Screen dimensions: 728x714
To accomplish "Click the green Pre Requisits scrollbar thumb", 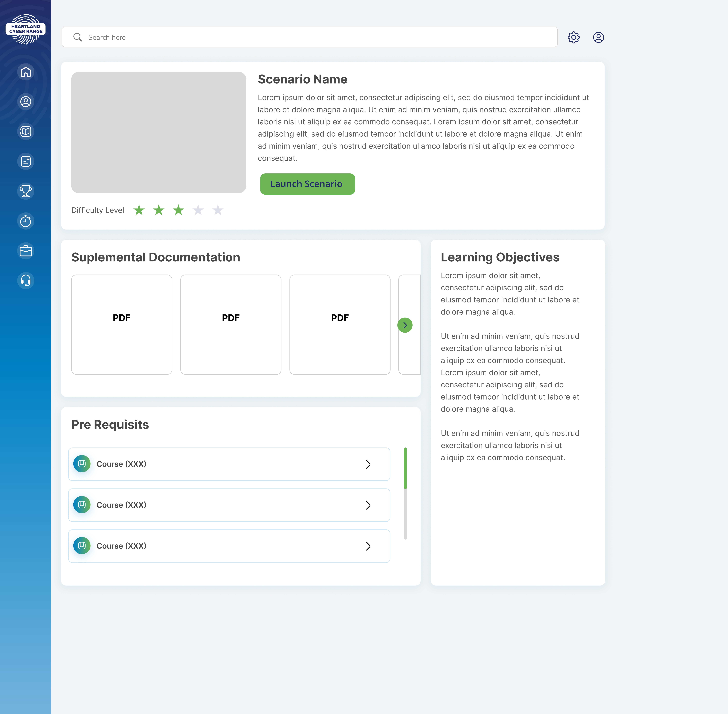I will (x=405, y=468).
